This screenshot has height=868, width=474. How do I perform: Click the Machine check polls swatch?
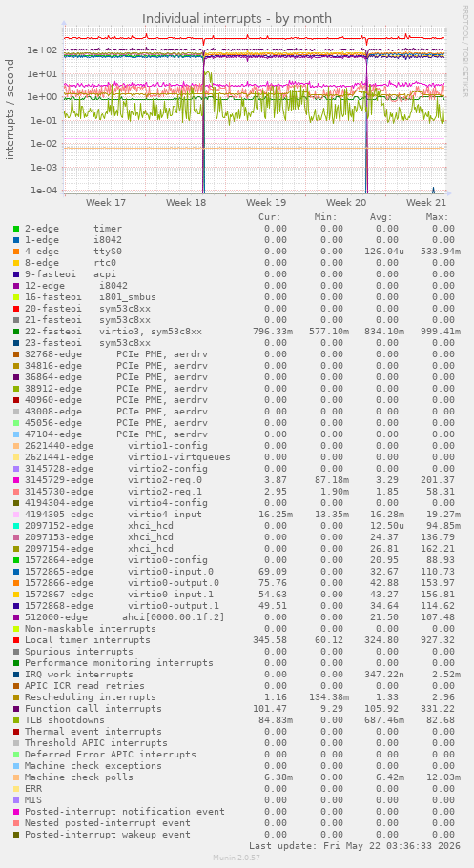point(16,777)
